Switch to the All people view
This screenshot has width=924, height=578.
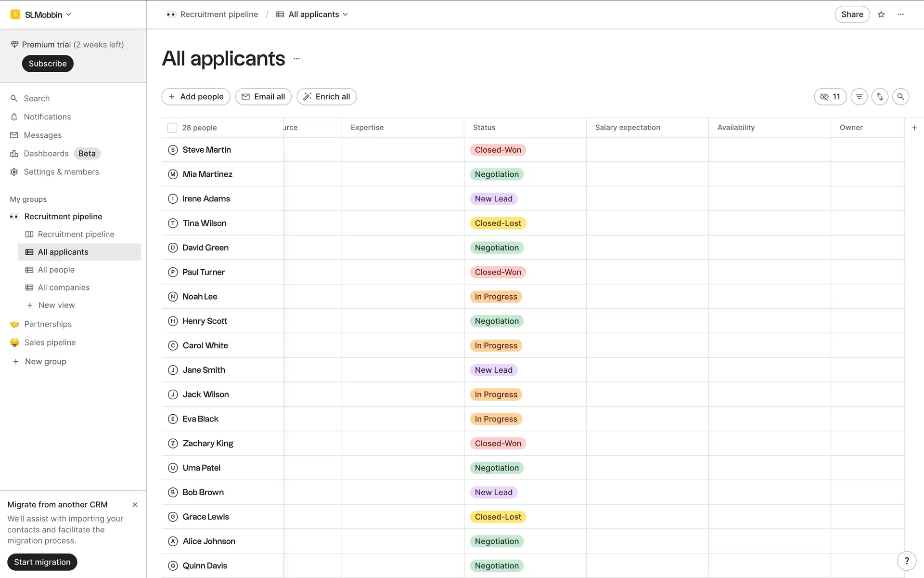56,270
